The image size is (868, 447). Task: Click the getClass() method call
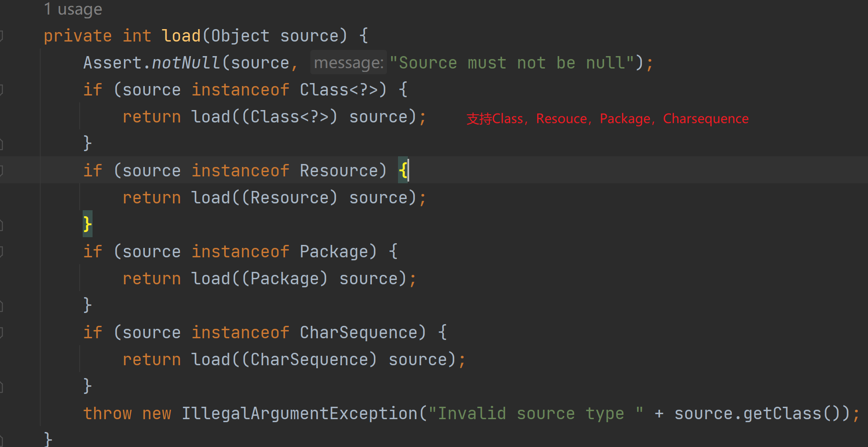(792, 414)
